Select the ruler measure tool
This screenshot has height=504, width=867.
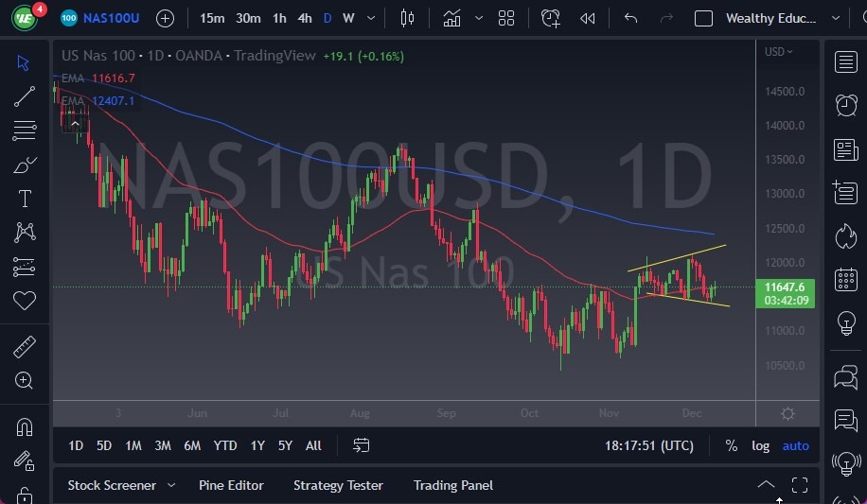25,347
